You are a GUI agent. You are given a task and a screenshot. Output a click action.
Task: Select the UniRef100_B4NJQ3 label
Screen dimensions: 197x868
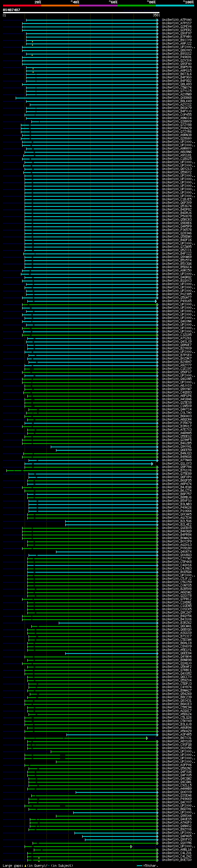[x=176, y=453]
